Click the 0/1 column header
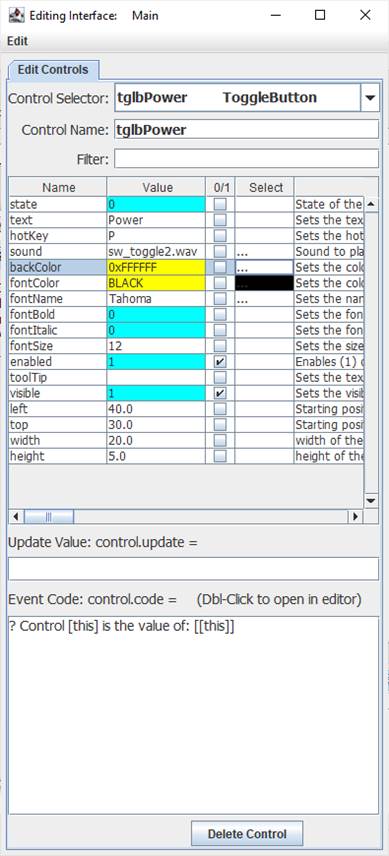The height and width of the screenshot is (856, 389). [x=221, y=187]
